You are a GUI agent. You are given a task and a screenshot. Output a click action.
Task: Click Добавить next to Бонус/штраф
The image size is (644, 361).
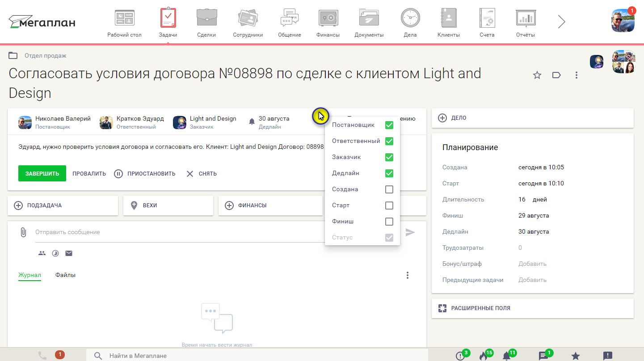[532, 264]
